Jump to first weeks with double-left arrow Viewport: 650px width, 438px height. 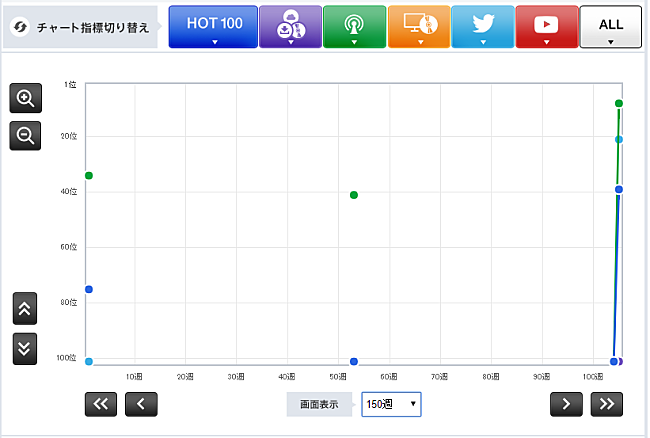[102, 404]
